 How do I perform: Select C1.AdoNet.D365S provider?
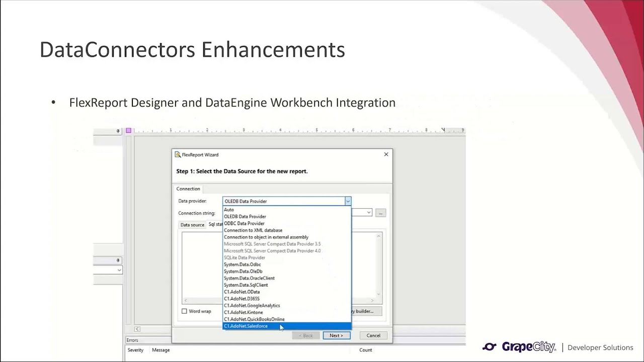[287, 299]
